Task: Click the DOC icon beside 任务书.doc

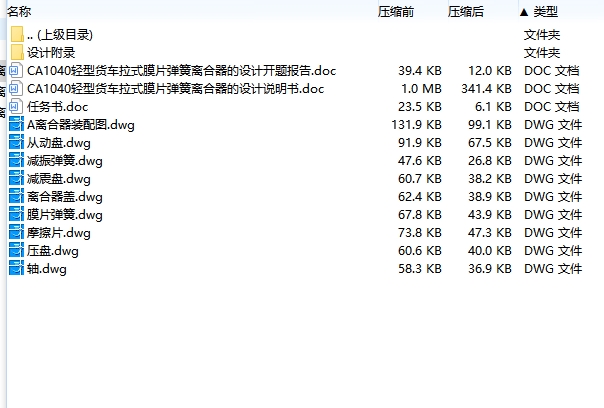Action: click(15, 106)
